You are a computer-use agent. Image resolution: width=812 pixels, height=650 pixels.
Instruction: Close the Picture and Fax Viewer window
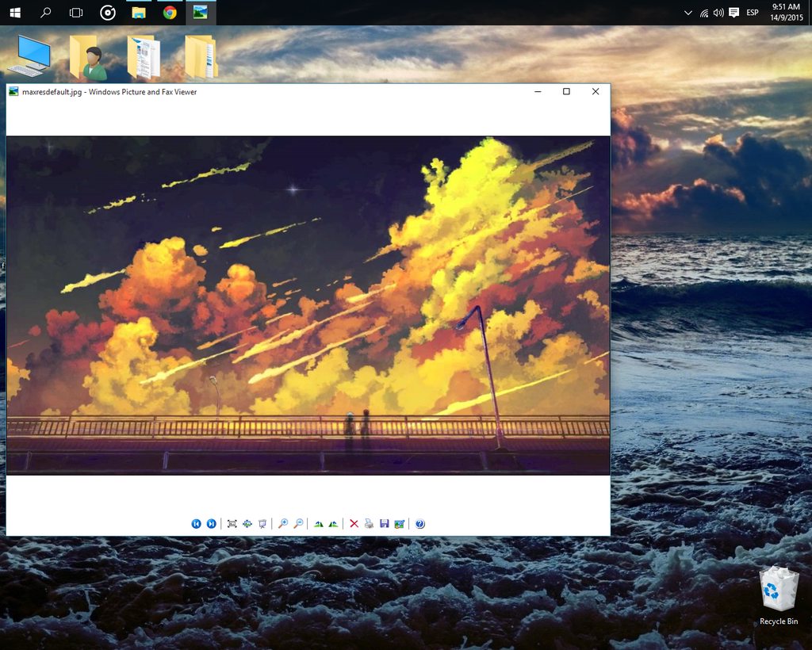tap(596, 92)
